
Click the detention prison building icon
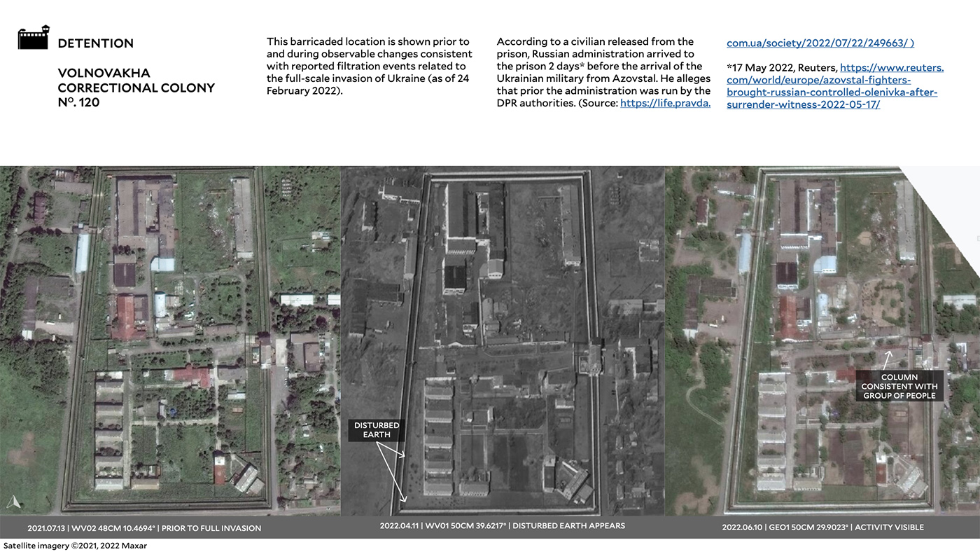click(34, 38)
